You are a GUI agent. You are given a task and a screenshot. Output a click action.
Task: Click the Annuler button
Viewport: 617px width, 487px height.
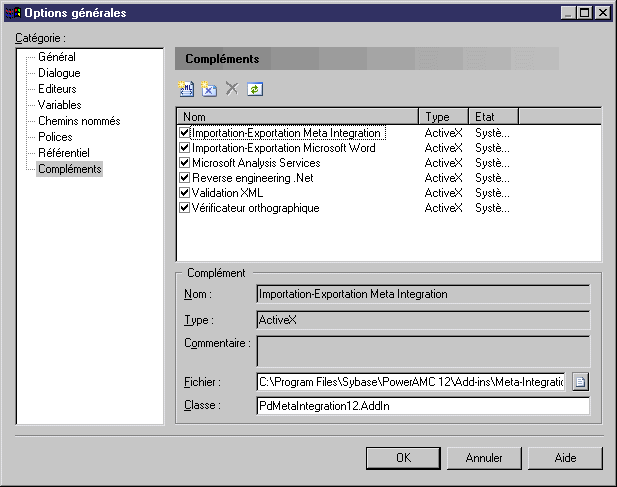tap(484, 458)
